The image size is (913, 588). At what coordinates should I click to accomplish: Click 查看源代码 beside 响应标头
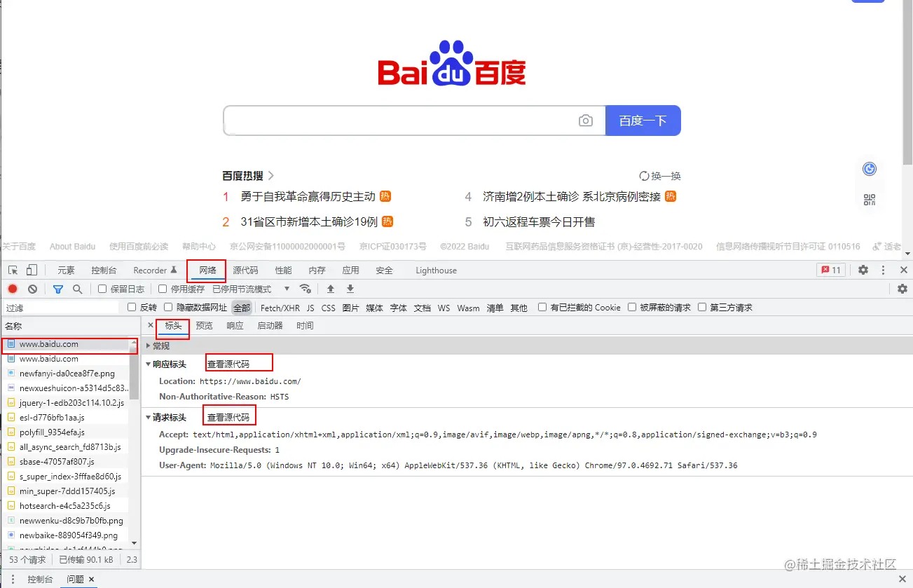click(x=228, y=364)
